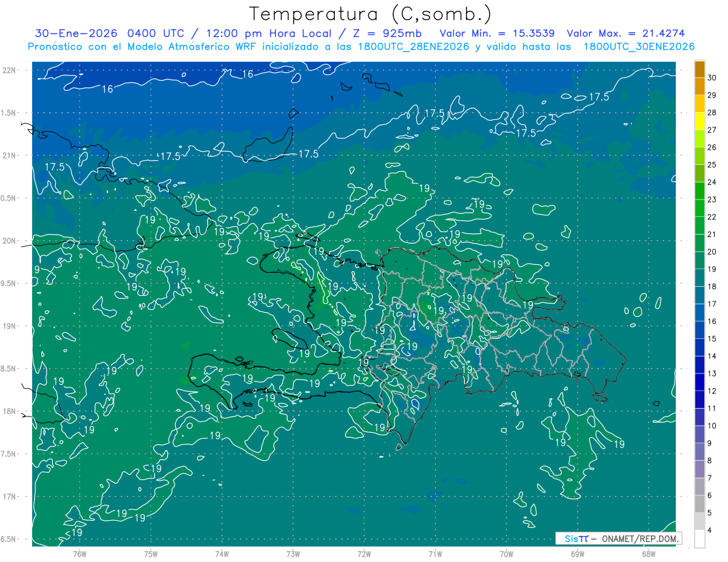The width and height of the screenshot is (728, 562).
Task: Click the 18N latitude axis label
Action: (10, 411)
